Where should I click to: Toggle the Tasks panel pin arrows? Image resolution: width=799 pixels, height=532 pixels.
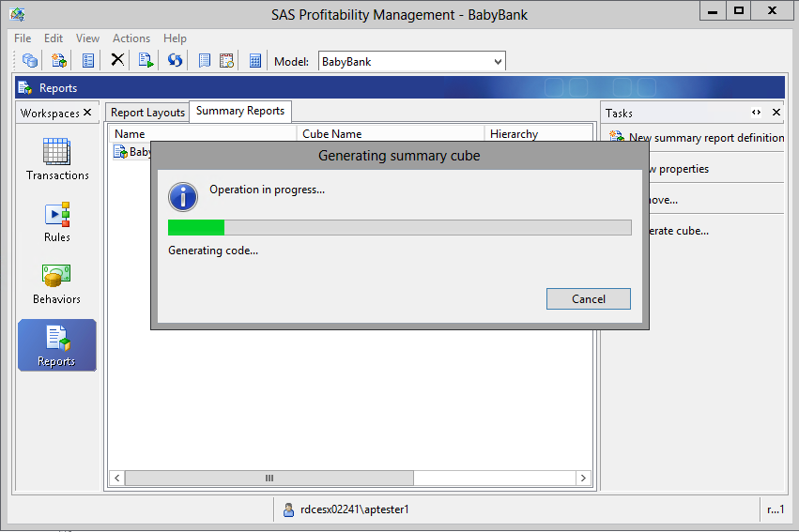click(x=757, y=113)
